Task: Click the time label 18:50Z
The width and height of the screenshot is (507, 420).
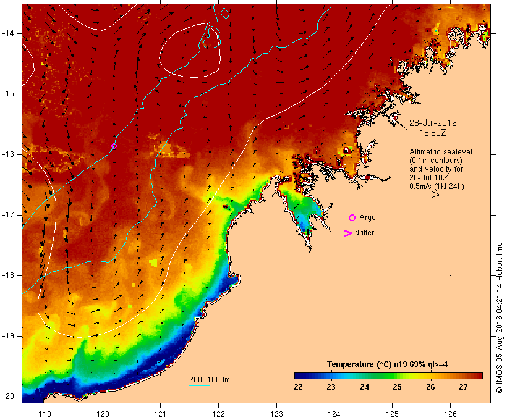Action: click(x=433, y=133)
